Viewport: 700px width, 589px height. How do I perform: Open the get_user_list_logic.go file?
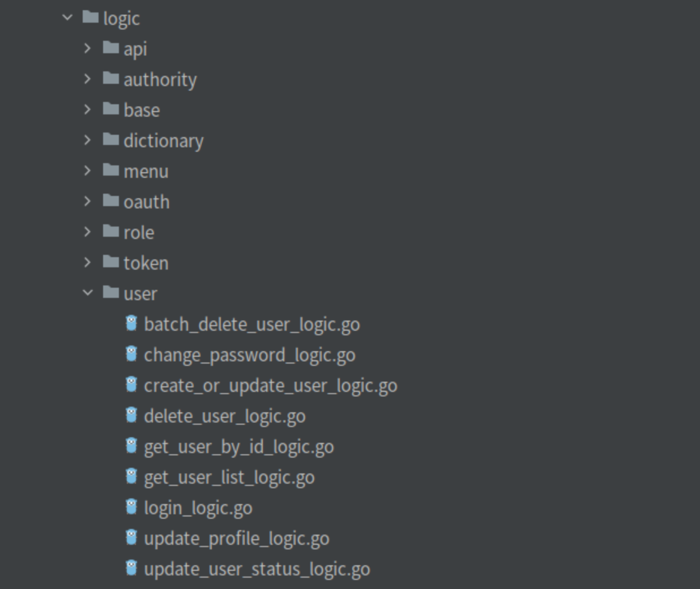tap(229, 477)
